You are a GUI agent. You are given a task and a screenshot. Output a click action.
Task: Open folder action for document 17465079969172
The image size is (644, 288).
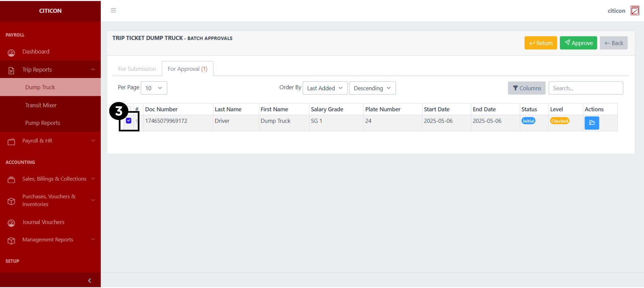(x=592, y=123)
